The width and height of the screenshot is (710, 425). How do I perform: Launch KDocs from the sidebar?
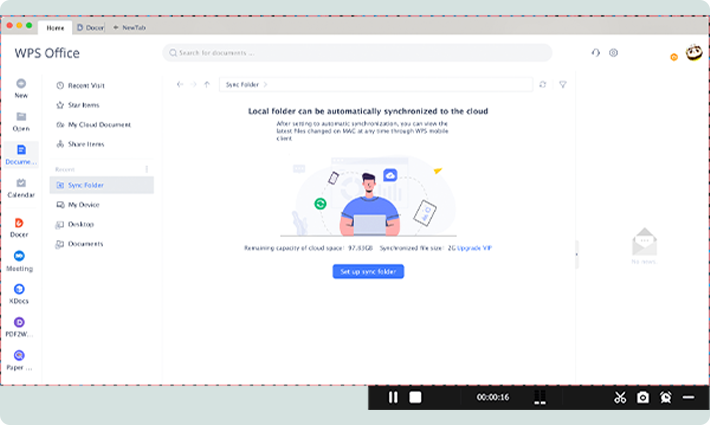19,289
